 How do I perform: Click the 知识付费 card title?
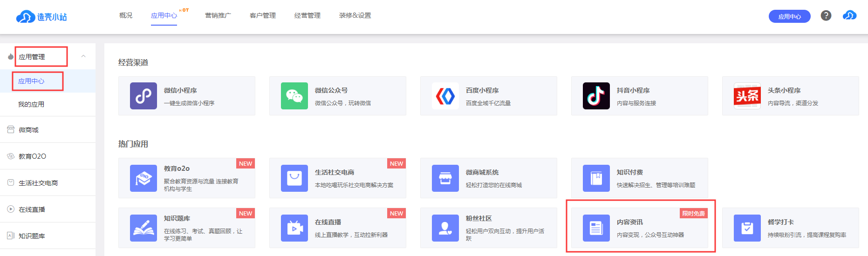pos(630,172)
